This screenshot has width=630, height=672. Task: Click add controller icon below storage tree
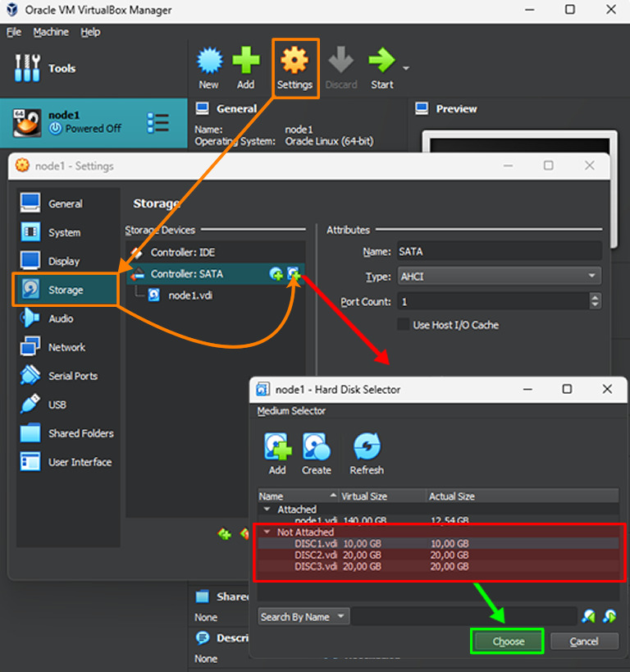pyautogui.click(x=224, y=534)
